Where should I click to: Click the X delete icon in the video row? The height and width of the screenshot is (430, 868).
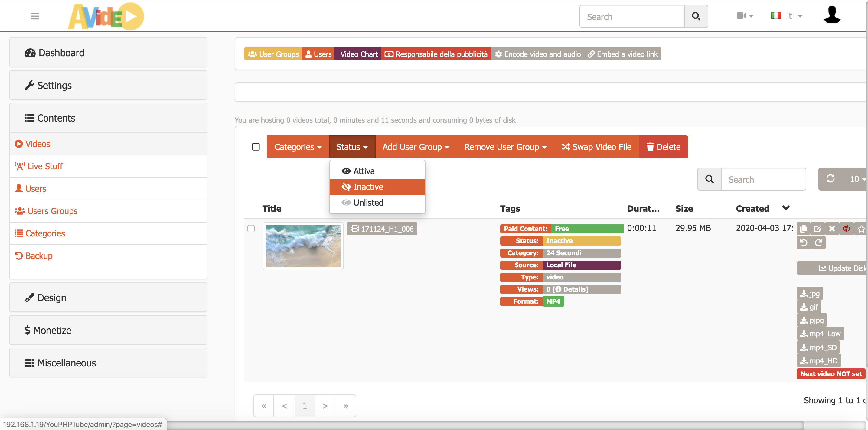tap(832, 229)
